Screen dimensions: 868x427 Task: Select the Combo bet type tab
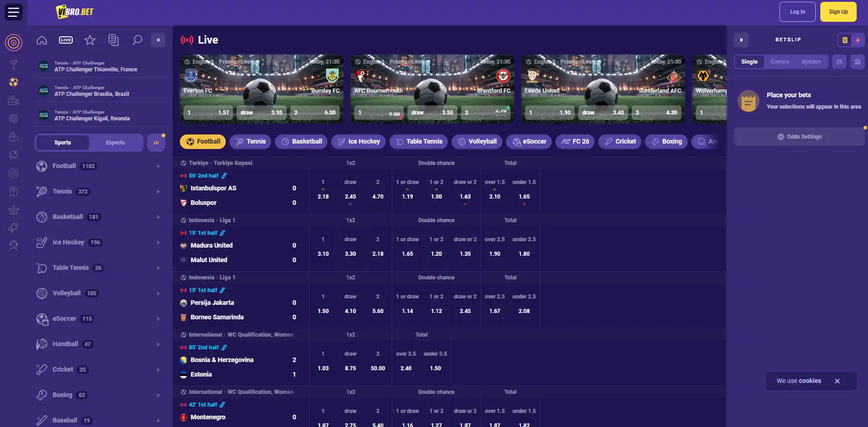(779, 62)
